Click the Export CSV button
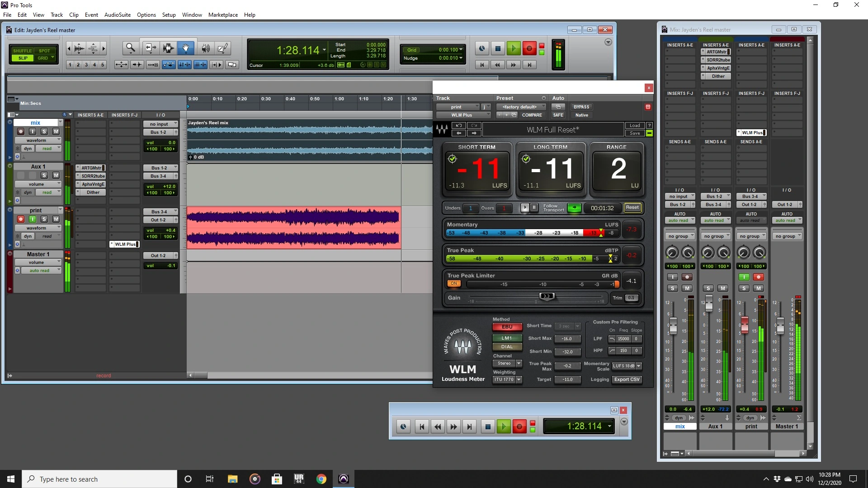The height and width of the screenshot is (488, 868). [627, 380]
